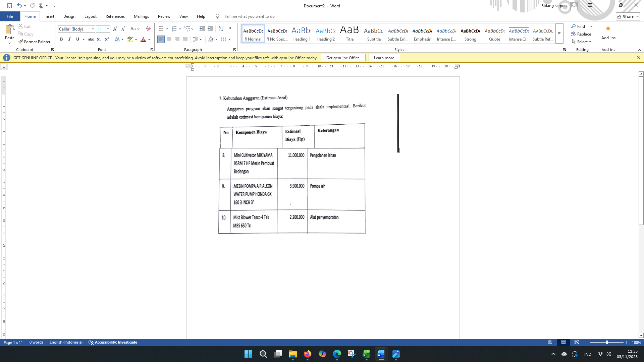
Task: Open Firefox from the taskbar
Action: pos(308,354)
